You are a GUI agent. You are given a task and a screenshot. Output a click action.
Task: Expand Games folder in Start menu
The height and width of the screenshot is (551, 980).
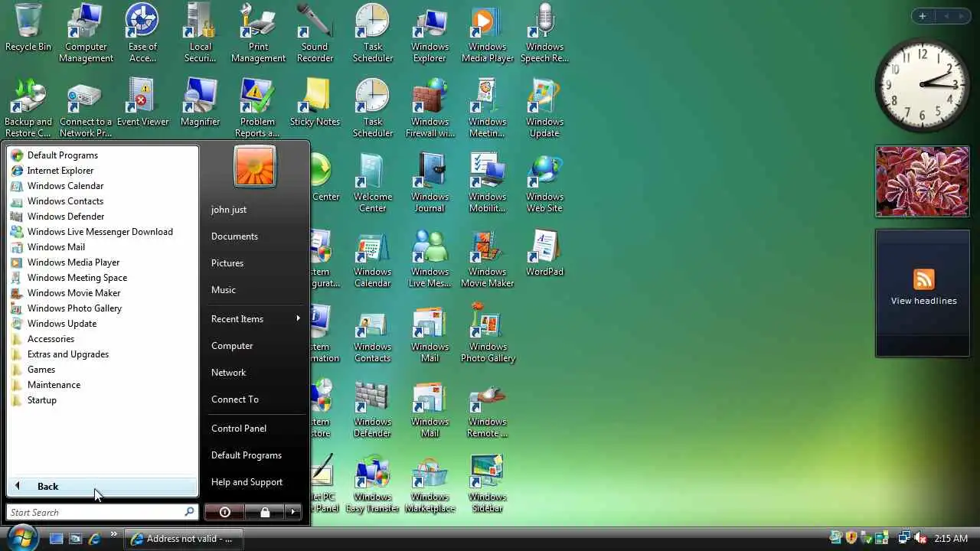pos(103,370)
